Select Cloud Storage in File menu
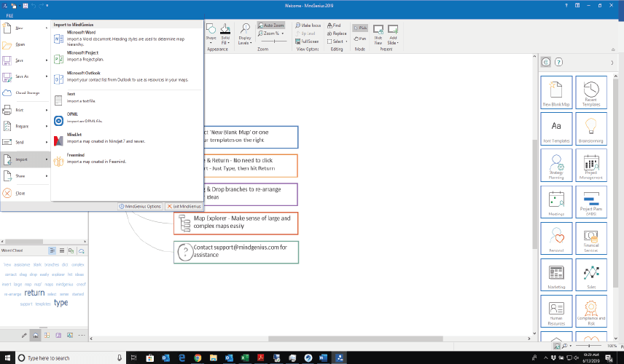The width and height of the screenshot is (624, 364). click(x=25, y=93)
